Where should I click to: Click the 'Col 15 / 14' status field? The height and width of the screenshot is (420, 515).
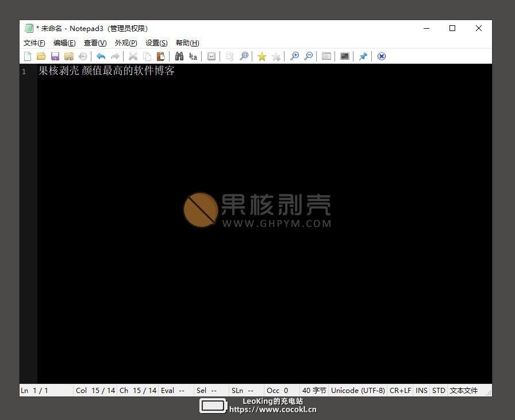click(x=95, y=391)
